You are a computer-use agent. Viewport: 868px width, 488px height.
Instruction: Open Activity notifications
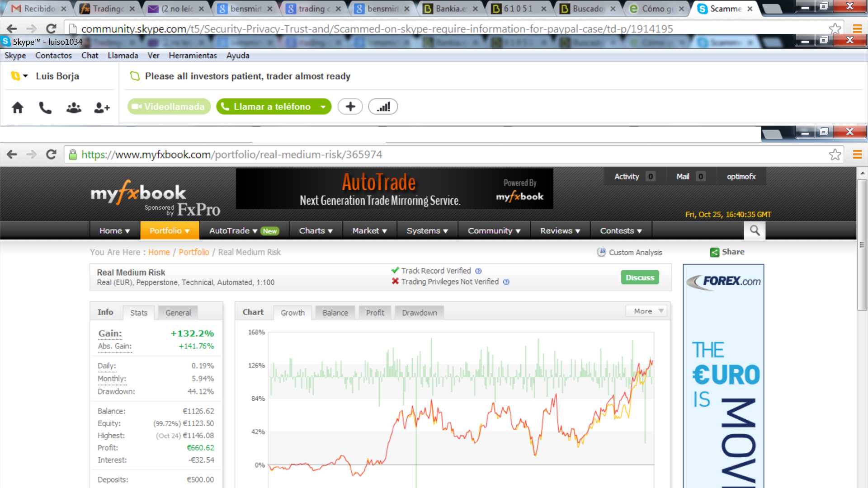(x=634, y=177)
